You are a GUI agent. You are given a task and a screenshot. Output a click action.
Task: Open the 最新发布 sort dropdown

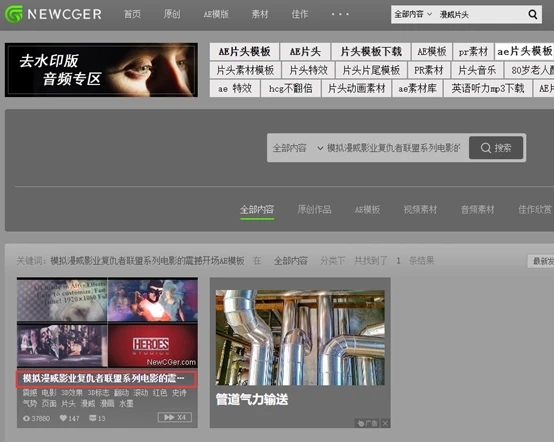click(x=541, y=261)
